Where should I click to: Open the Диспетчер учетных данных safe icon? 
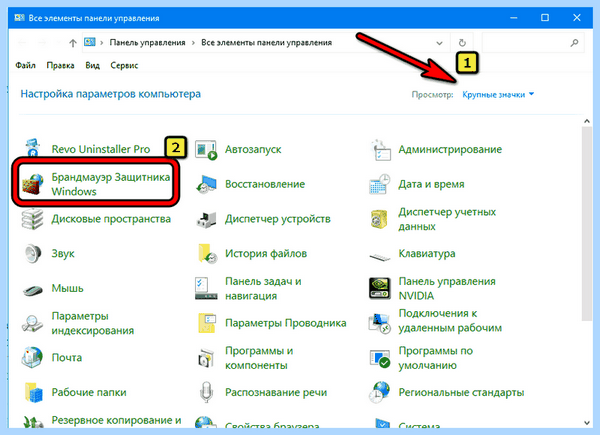point(379,219)
